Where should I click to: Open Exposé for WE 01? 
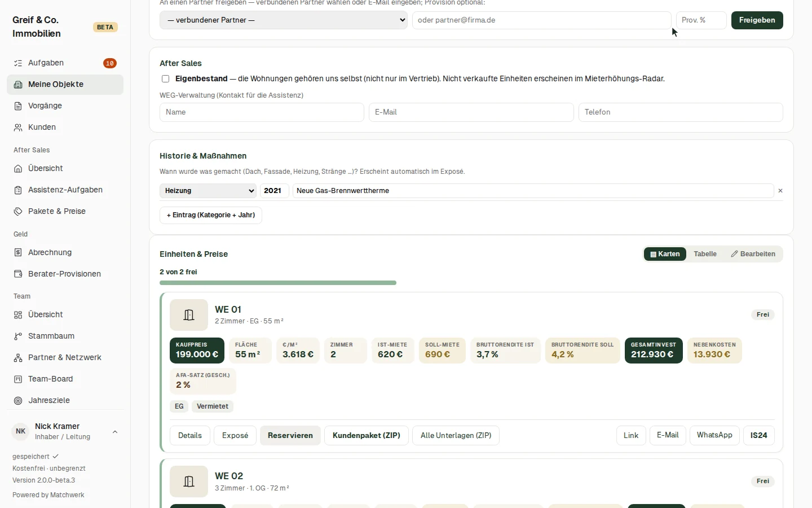point(235,436)
